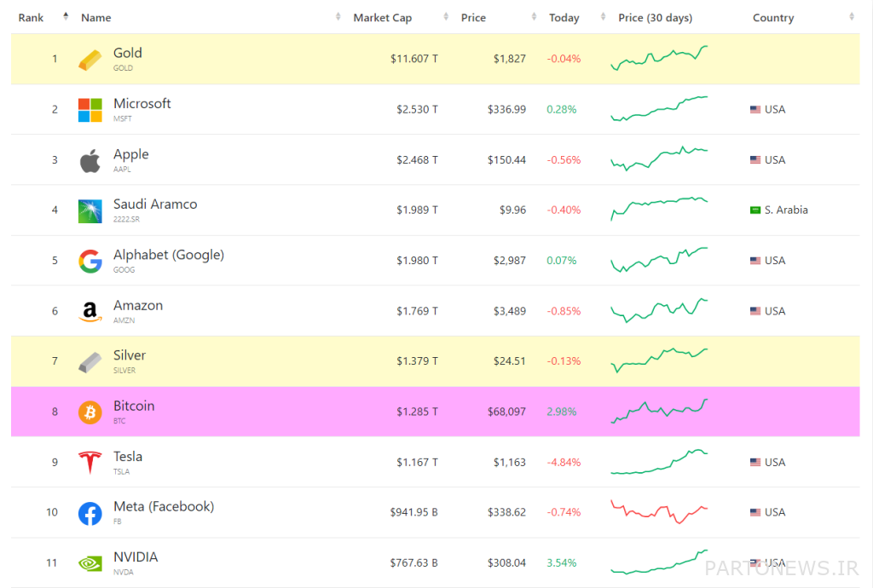Click the MSFT ticker symbol
The height and width of the screenshot is (588, 873).
[x=123, y=118]
